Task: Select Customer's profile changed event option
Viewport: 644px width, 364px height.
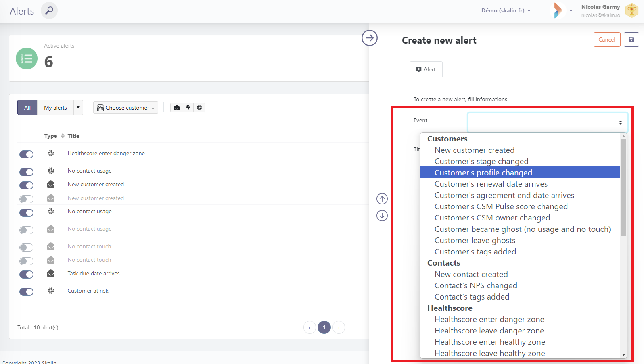Action: (483, 173)
